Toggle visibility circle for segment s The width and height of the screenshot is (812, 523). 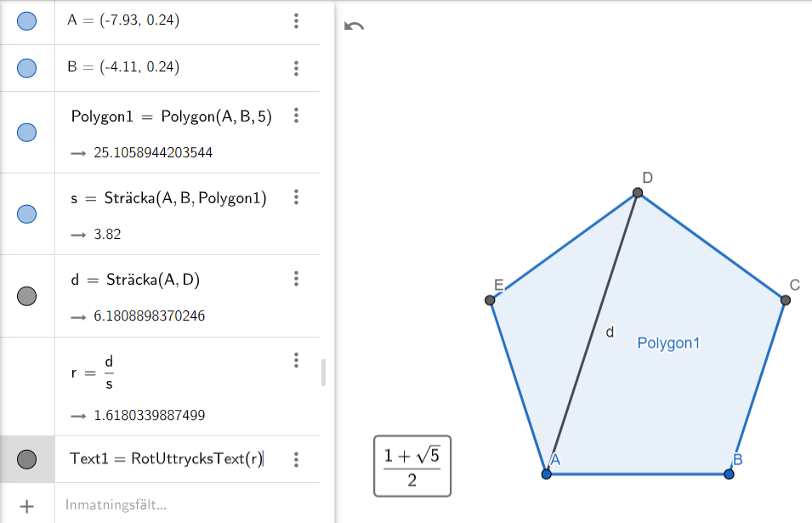pyautogui.click(x=26, y=214)
